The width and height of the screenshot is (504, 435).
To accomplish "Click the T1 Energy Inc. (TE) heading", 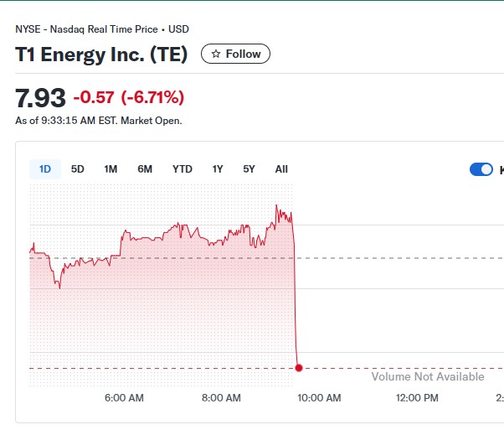I will 101,54.
